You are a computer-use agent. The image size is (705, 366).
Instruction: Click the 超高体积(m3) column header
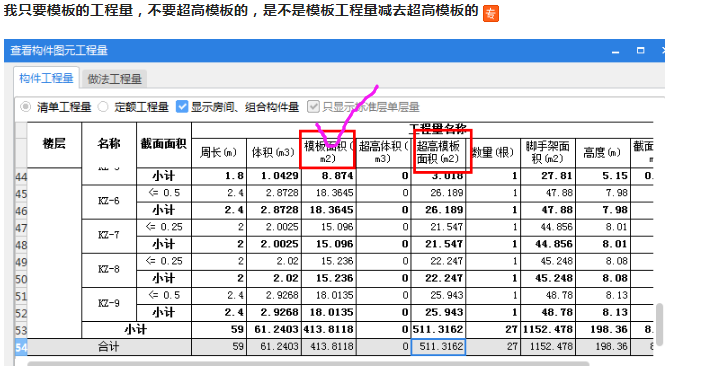click(384, 153)
